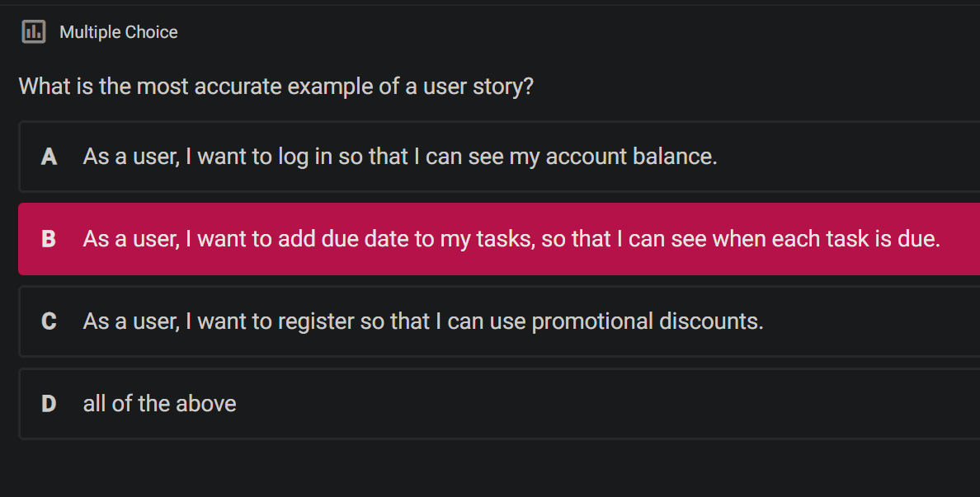Click the letter B badge

coord(49,239)
